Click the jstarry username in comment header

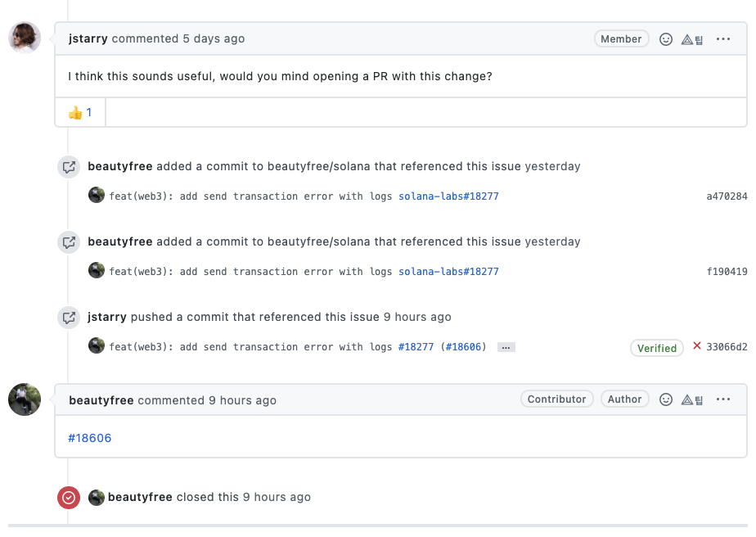coord(88,38)
